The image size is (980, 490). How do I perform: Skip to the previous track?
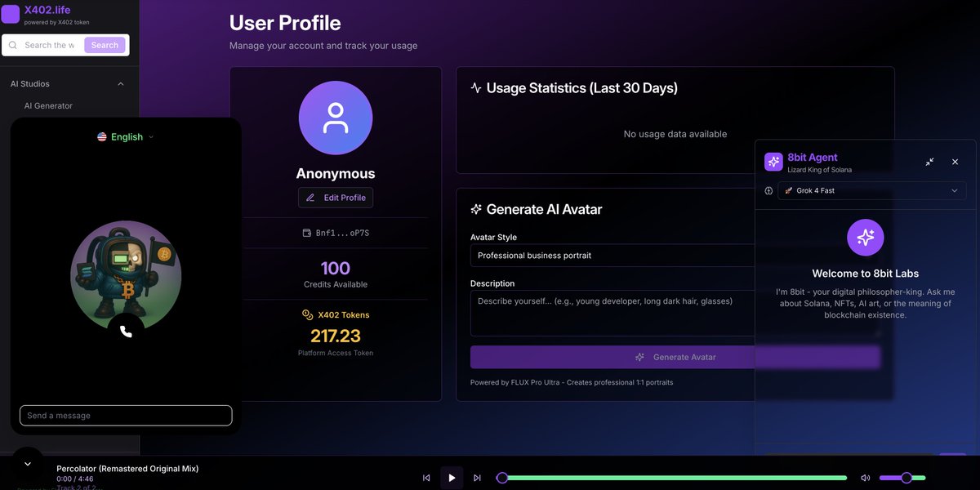pos(426,478)
